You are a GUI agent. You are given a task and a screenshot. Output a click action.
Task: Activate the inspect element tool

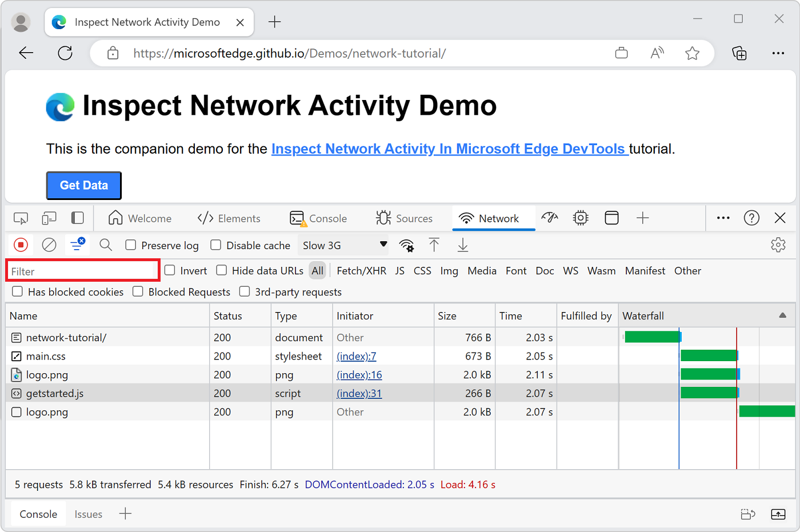[21, 218]
